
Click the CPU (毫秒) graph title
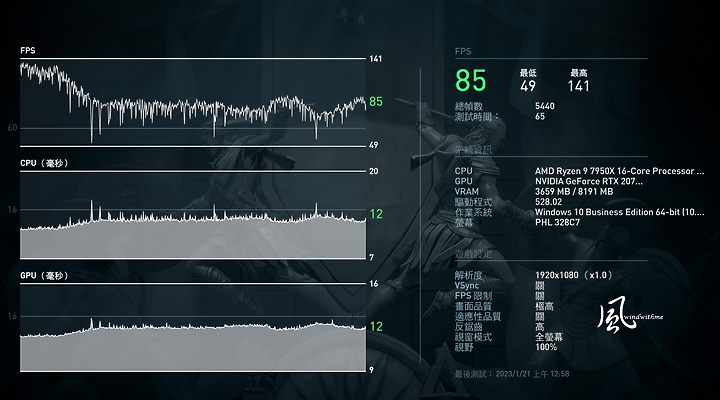click(44, 163)
